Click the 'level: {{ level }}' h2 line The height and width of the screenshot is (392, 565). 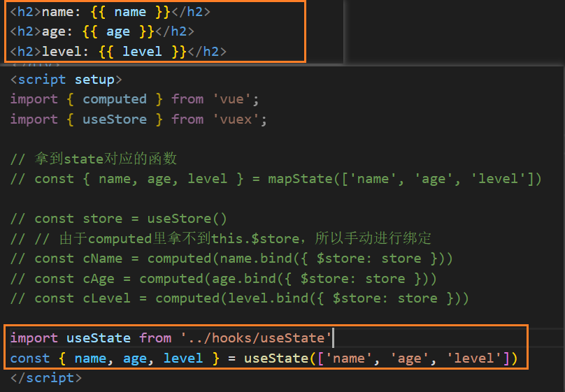118,52
